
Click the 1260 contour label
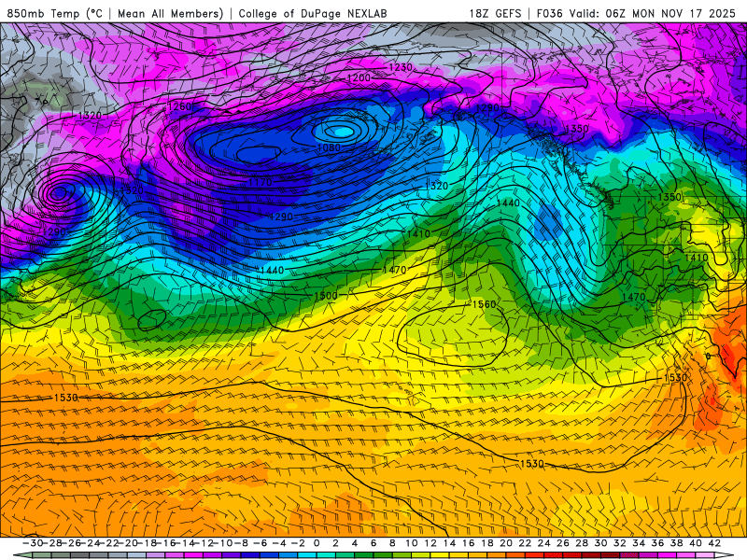(180, 106)
